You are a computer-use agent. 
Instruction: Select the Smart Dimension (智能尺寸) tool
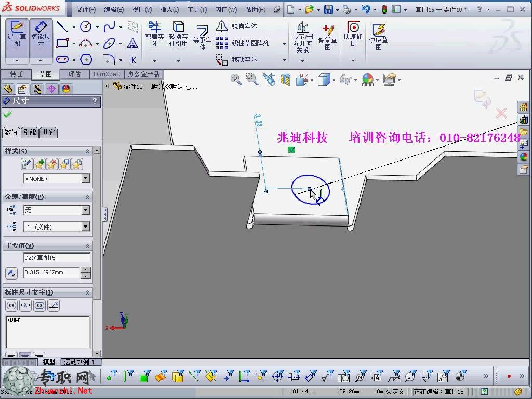41,37
